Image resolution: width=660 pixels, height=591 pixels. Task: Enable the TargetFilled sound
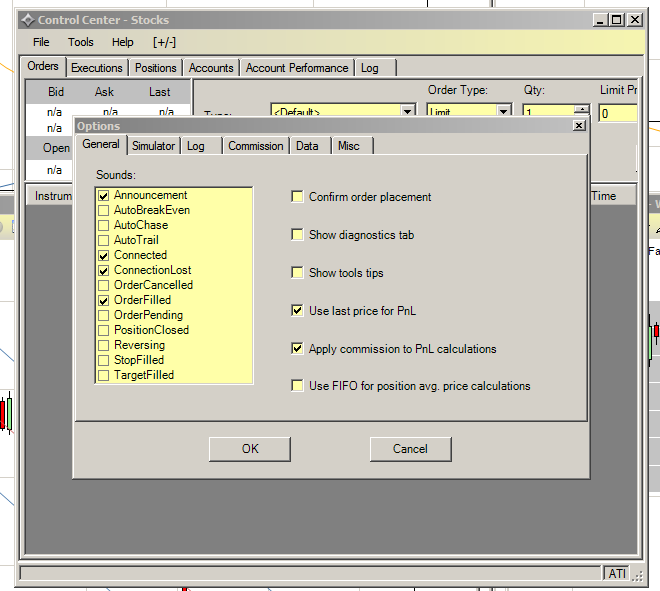click(x=104, y=375)
